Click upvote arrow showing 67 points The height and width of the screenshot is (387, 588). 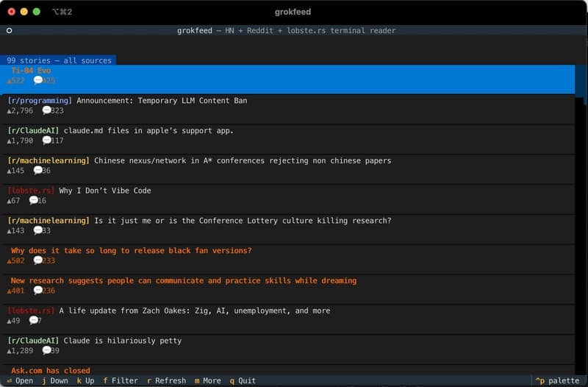[9, 201]
